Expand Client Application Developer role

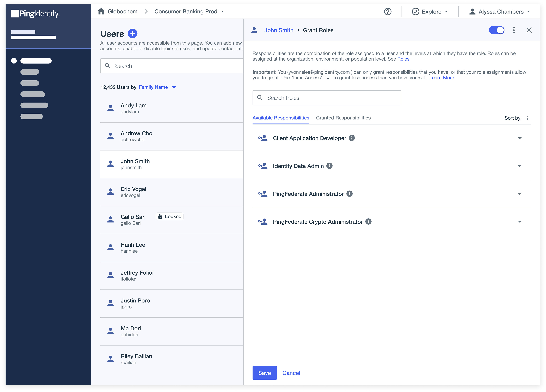(520, 138)
